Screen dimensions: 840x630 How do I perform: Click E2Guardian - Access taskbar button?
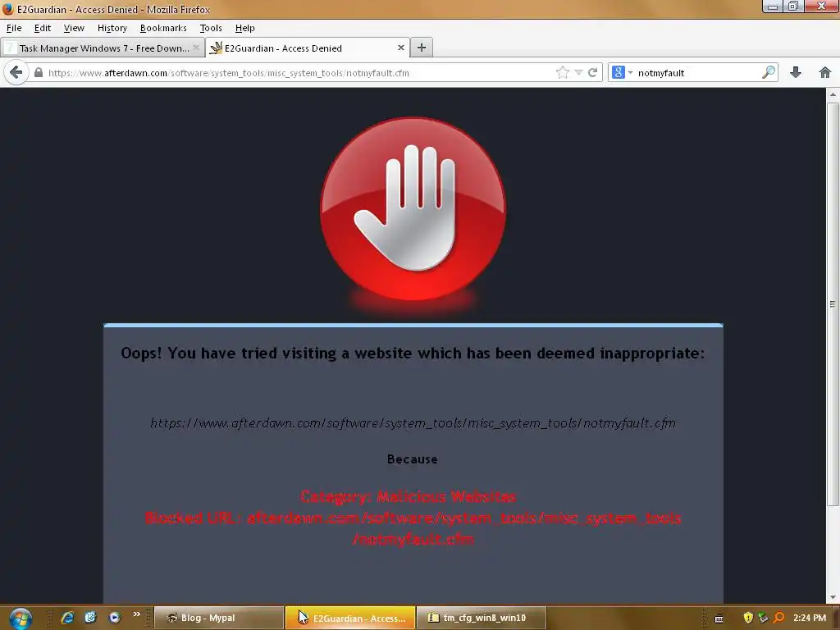click(x=350, y=618)
